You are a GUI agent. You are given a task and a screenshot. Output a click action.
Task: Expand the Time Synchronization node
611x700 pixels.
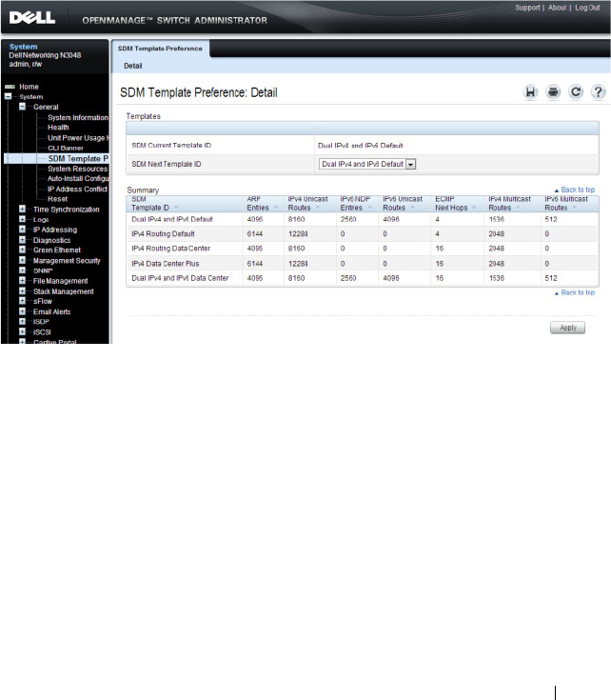pyautogui.click(x=22, y=209)
